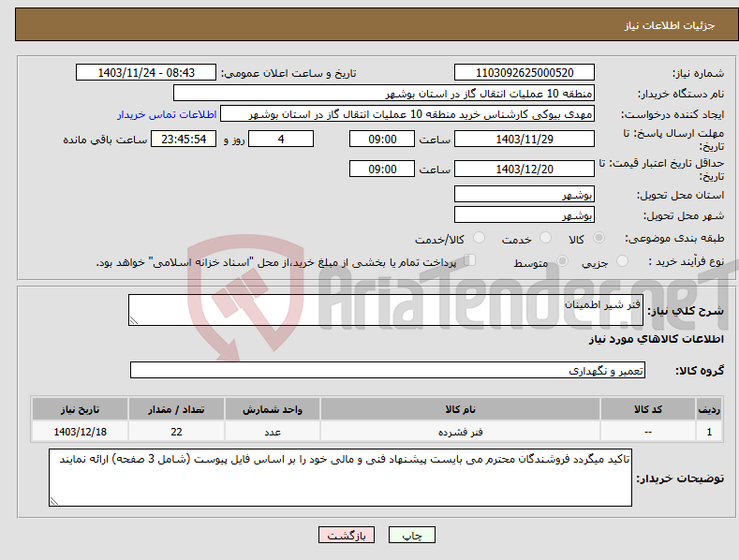Click the buyer notes text area
Screen dimensions: 739x560
[340, 478]
